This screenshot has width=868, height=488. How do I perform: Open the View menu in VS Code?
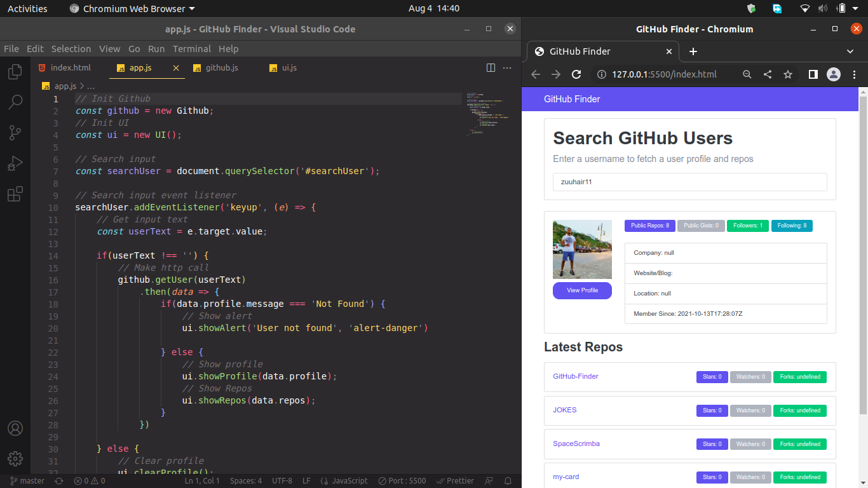[x=109, y=49]
